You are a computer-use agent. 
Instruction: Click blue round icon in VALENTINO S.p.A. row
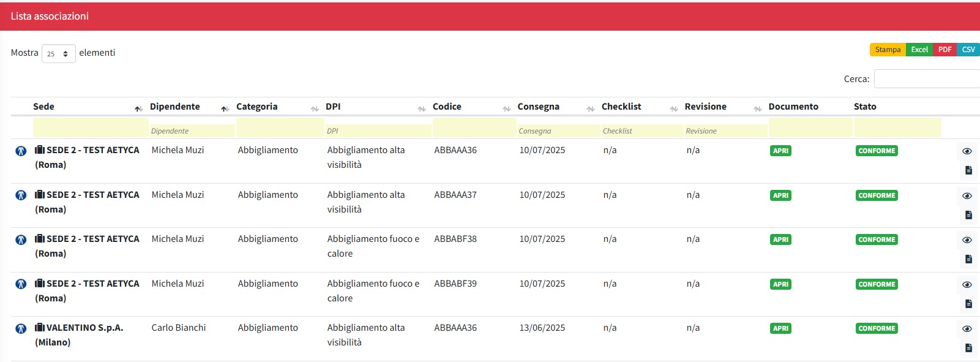tap(21, 328)
